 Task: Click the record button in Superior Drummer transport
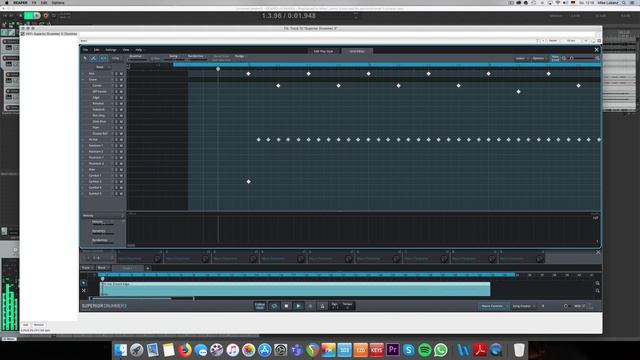coord(310,306)
